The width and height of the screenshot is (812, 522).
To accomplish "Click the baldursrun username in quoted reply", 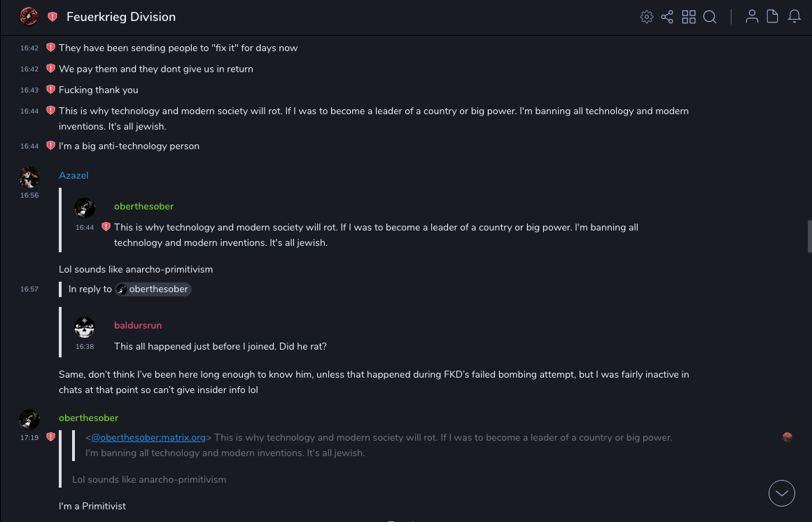I will [138, 325].
